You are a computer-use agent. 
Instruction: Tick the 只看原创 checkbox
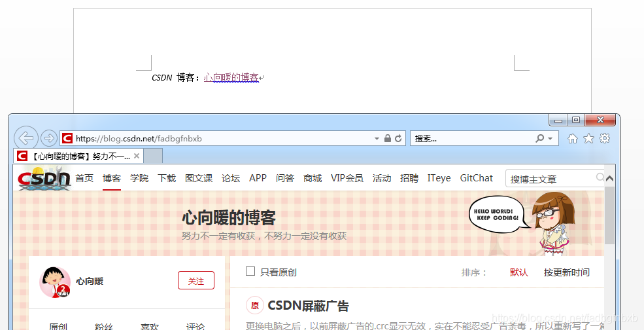[250, 271]
